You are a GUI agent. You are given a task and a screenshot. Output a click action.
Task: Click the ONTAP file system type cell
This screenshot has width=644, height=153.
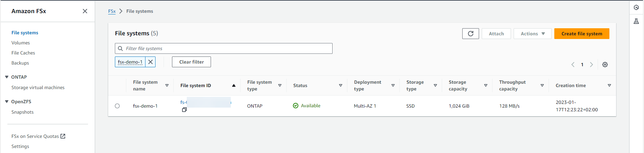(255, 106)
